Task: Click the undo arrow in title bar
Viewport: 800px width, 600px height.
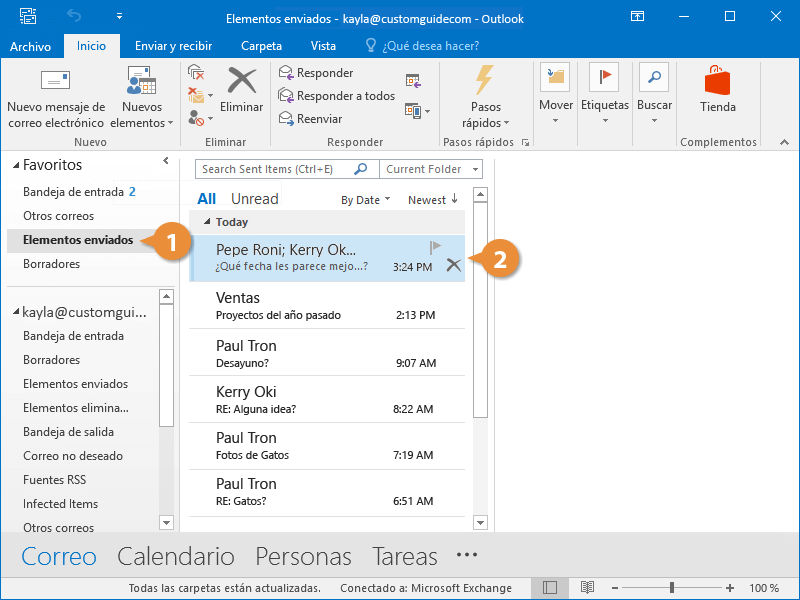Action: coord(74,17)
